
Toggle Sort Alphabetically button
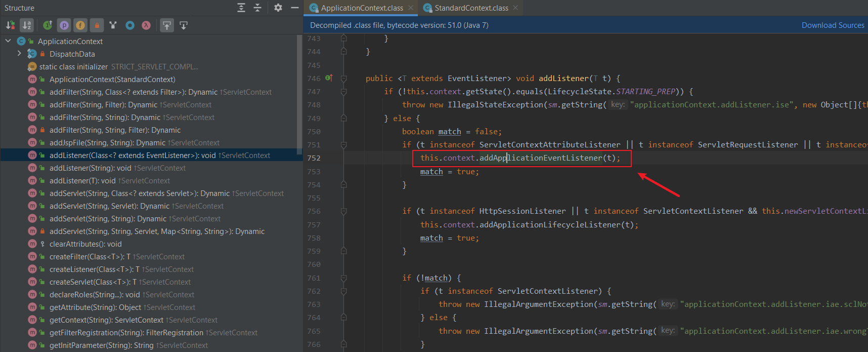[27, 25]
